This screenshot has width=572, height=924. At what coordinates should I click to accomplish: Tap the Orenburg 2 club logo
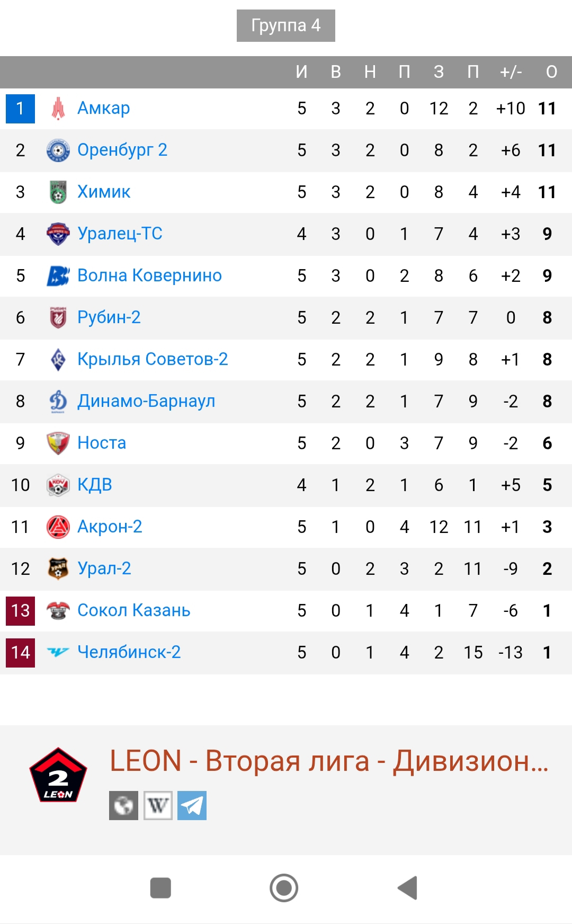coord(58,150)
